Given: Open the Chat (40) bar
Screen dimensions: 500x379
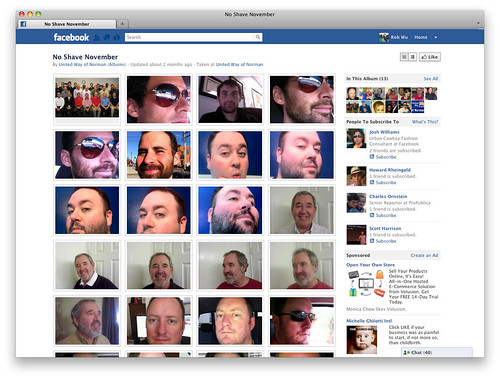Looking at the screenshot, I should 437,352.
